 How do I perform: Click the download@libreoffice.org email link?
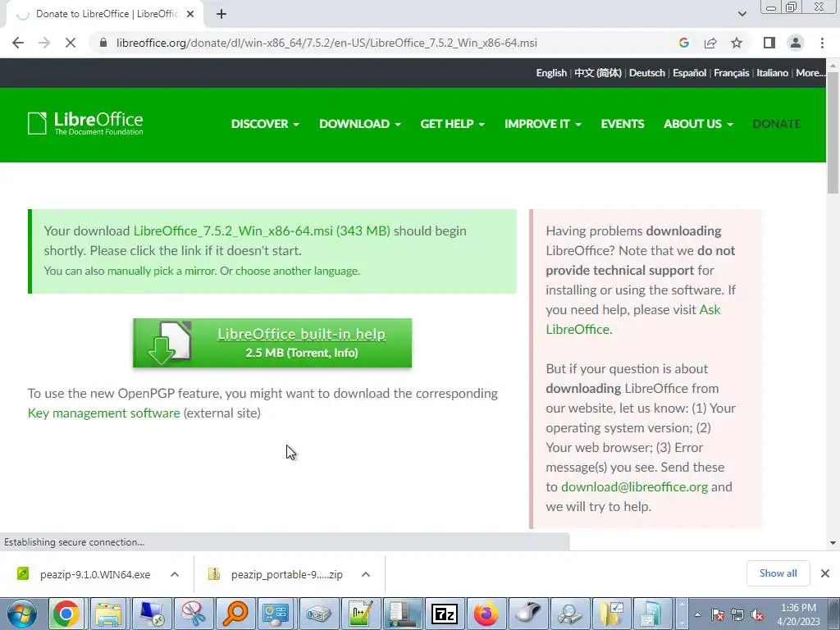(x=634, y=487)
